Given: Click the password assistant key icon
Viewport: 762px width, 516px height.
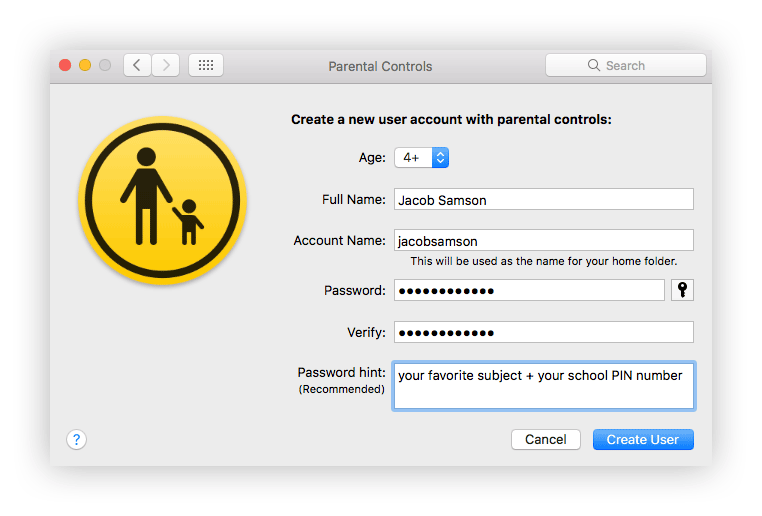Looking at the screenshot, I should (x=682, y=290).
